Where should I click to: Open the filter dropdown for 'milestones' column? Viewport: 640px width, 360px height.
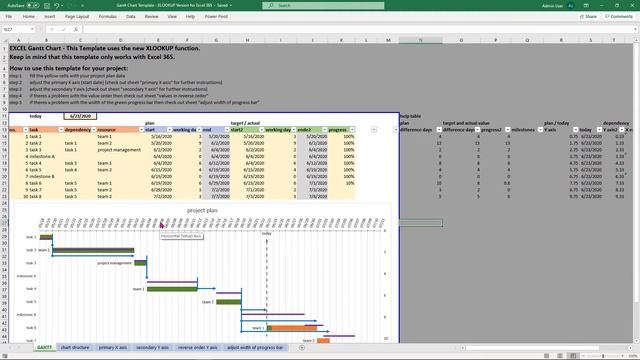[540, 130]
